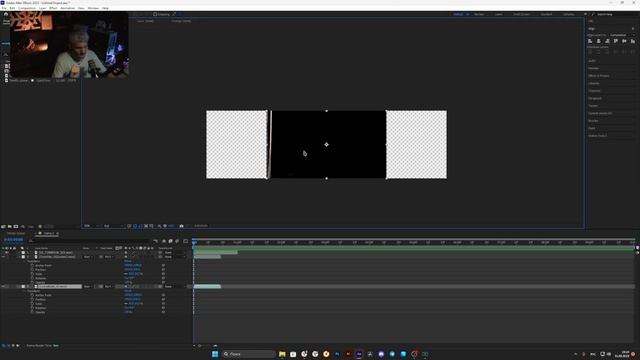Click the Create New Folder project icon
The width and height of the screenshot is (640, 360).
(9, 226)
